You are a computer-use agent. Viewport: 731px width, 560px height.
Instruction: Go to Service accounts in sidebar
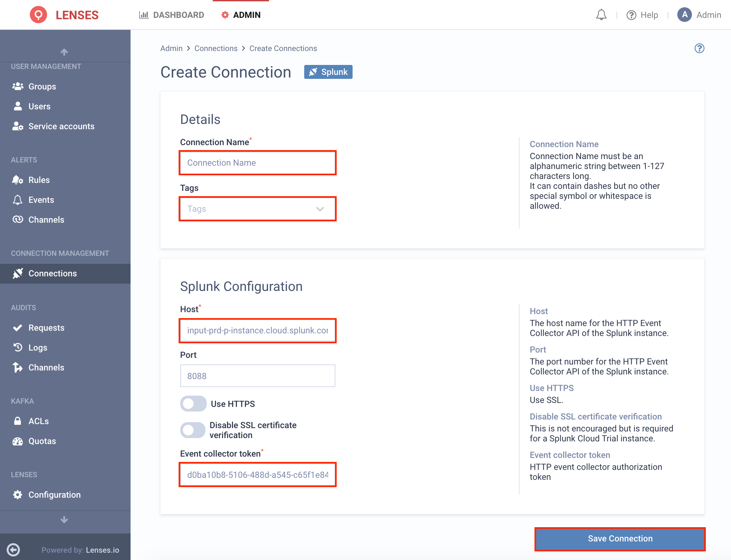65,126
